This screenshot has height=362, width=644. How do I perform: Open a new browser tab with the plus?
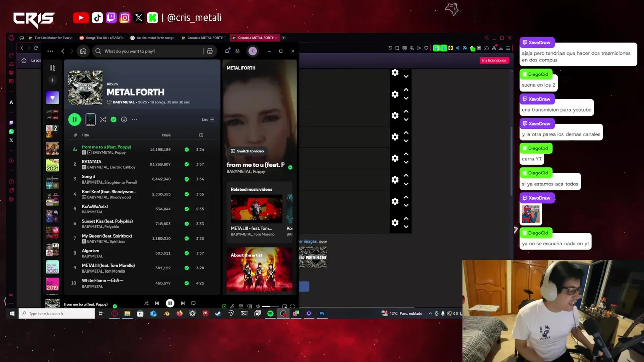[x=283, y=38]
